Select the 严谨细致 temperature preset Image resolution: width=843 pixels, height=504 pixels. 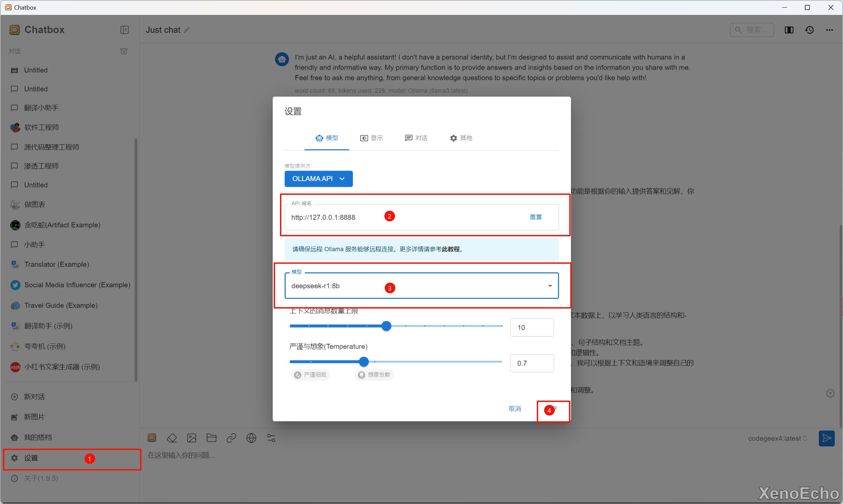310,375
